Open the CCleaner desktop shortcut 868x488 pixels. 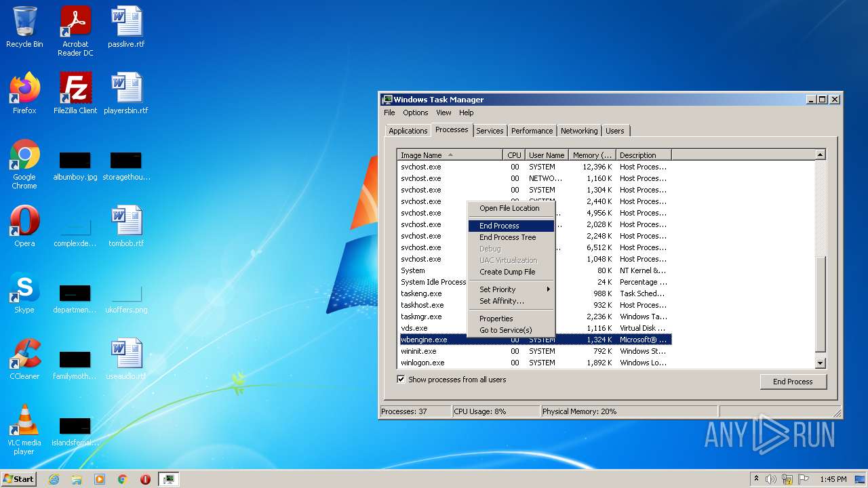[24, 359]
